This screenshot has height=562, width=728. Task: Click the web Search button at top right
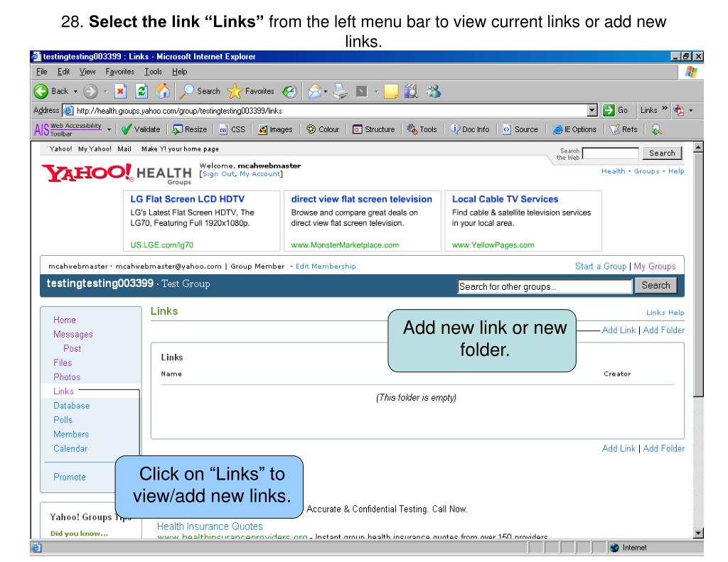(x=662, y=153)
